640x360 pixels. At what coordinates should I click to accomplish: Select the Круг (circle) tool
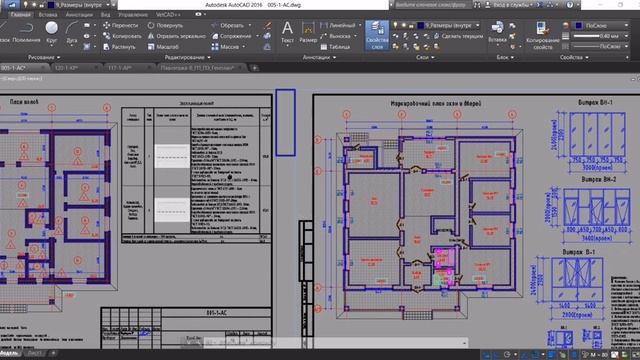click(51, 32)
